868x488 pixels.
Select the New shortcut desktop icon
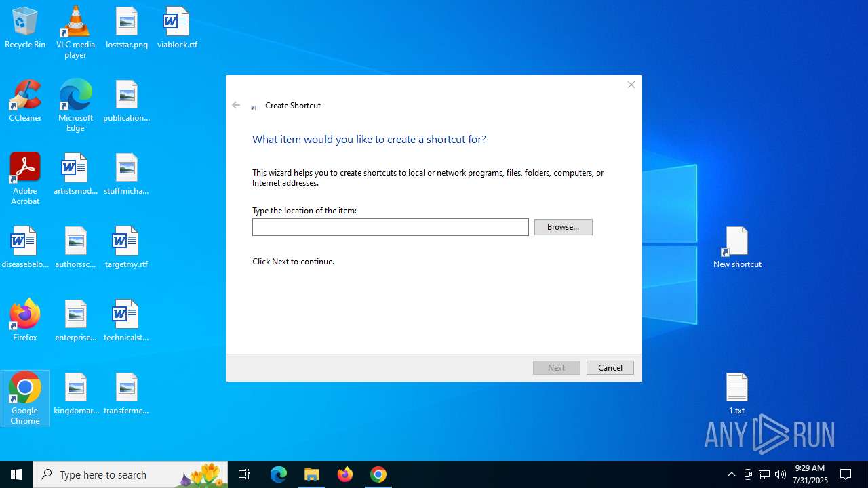(737, 248)
